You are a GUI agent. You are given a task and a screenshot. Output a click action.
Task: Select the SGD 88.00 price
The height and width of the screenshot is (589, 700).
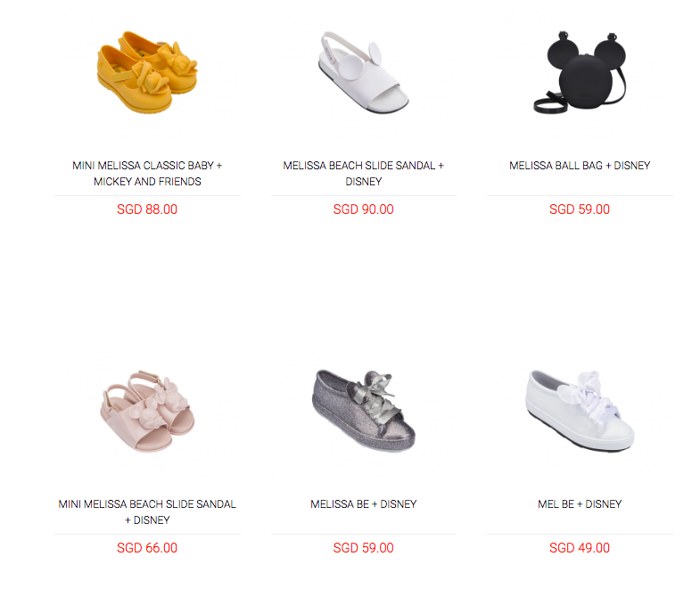point(147,209)
